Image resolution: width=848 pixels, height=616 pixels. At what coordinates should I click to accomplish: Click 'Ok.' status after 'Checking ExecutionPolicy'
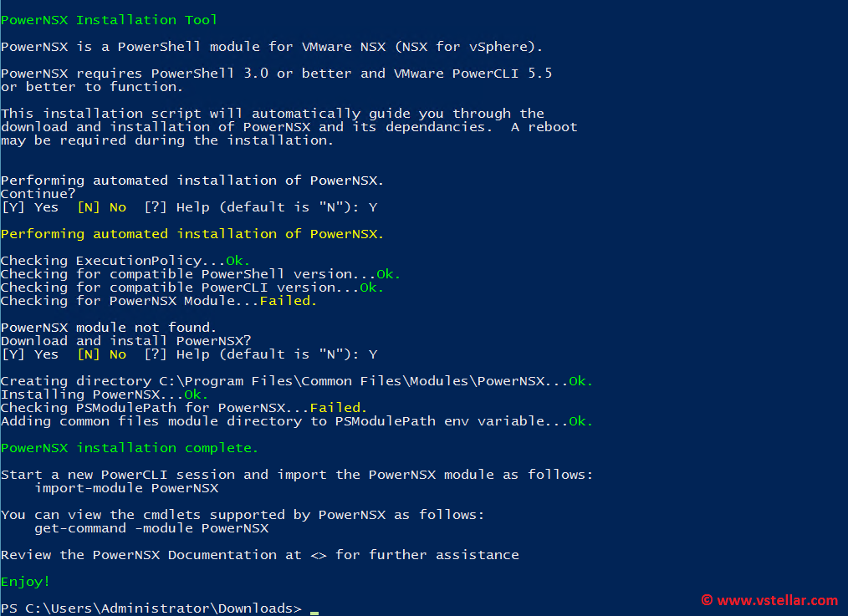pyautogui.click(x=238, y=261)
